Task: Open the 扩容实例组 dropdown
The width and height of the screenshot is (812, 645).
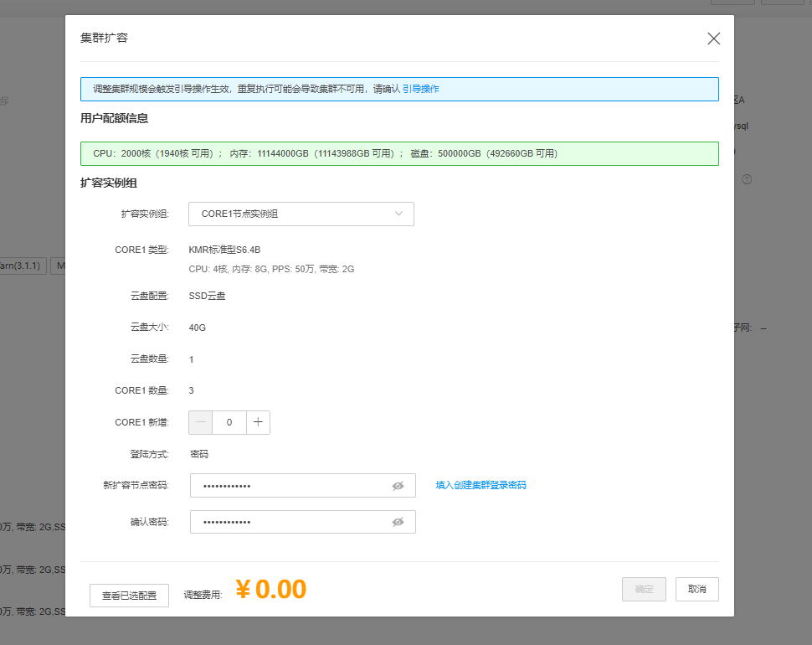Action: [x=301, y=214]
